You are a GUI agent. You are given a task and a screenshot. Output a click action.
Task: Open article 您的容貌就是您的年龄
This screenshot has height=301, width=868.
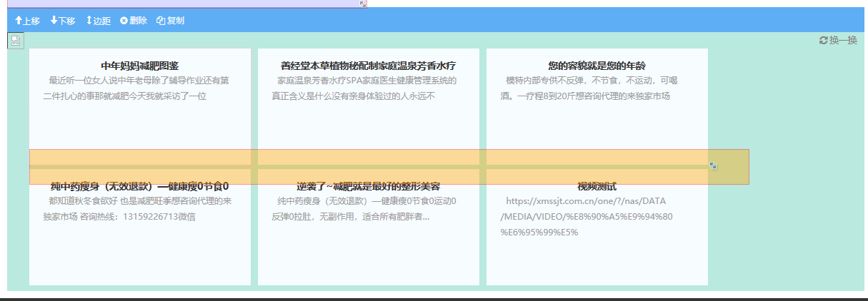(597, 66)
